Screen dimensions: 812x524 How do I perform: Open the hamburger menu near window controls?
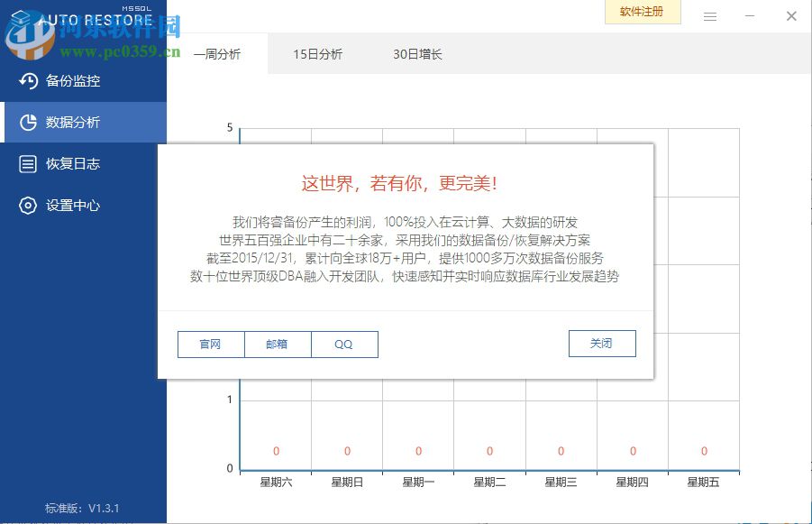[710, 15]
